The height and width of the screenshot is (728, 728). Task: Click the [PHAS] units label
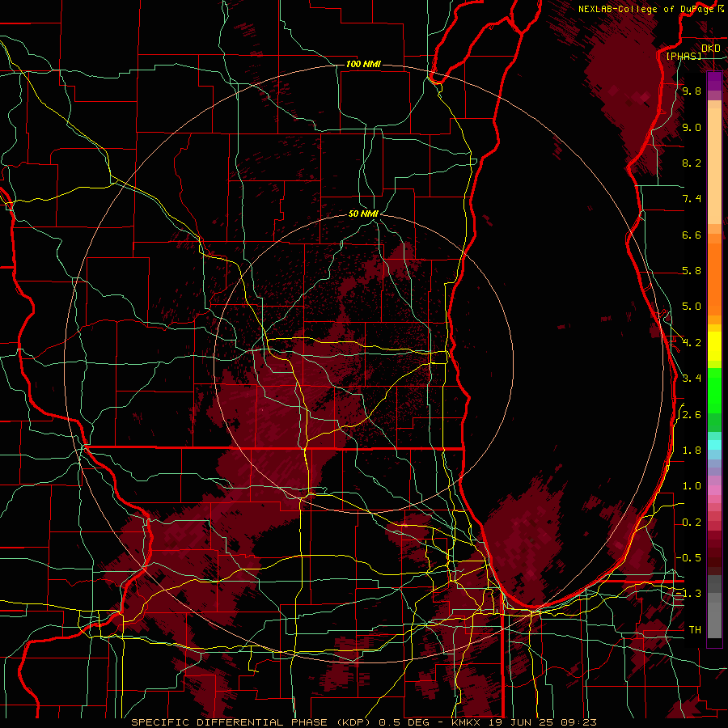tap(684, 56)
